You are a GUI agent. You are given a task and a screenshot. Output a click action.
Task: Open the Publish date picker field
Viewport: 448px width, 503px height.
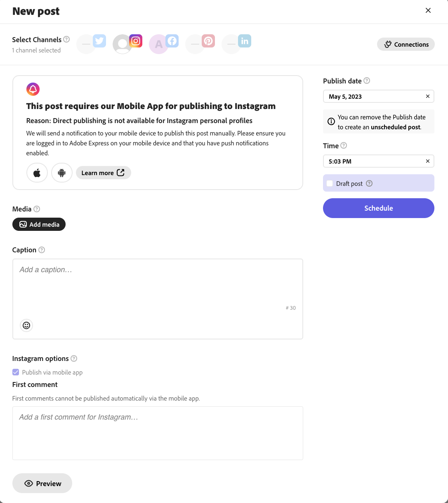373,97
